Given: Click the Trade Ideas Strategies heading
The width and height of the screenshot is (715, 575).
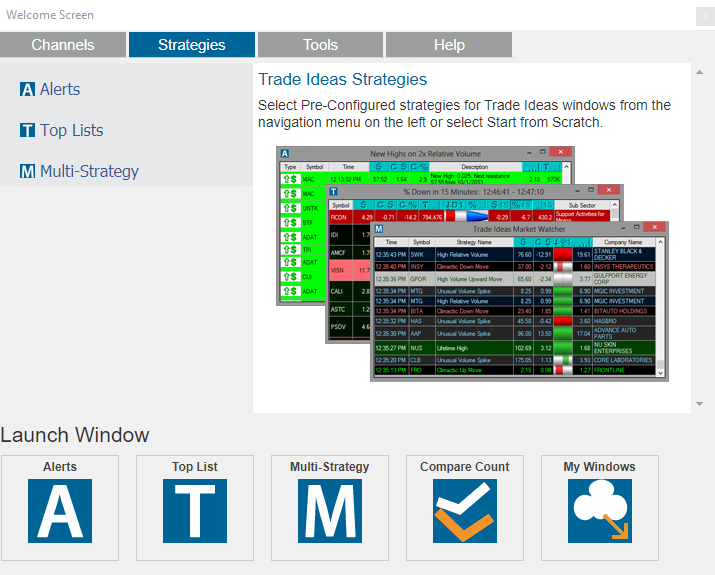Looking at the screenshot, I should (342, 80).
